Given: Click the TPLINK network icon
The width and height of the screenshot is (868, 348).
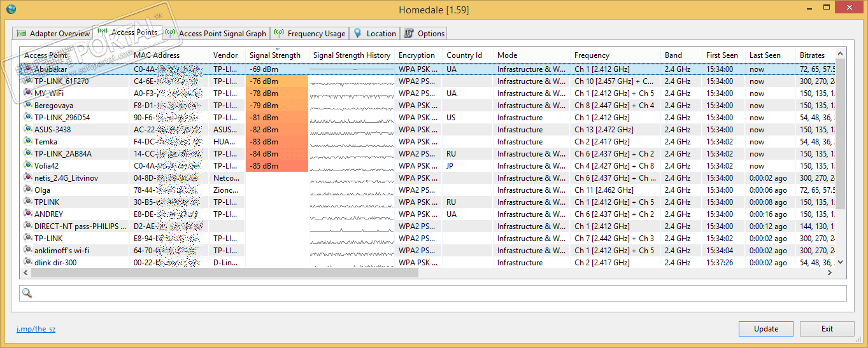Looking at the screenshot, I should point(28,202).
